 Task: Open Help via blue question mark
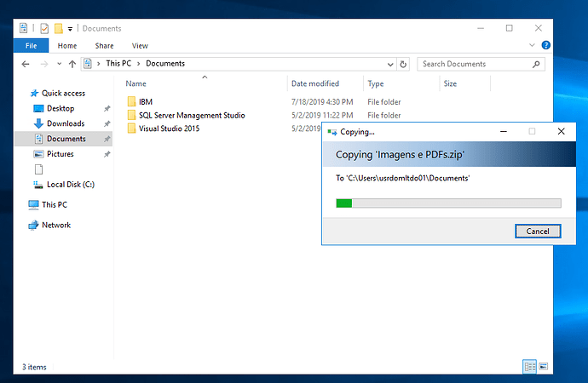click(x=546, y=45)
